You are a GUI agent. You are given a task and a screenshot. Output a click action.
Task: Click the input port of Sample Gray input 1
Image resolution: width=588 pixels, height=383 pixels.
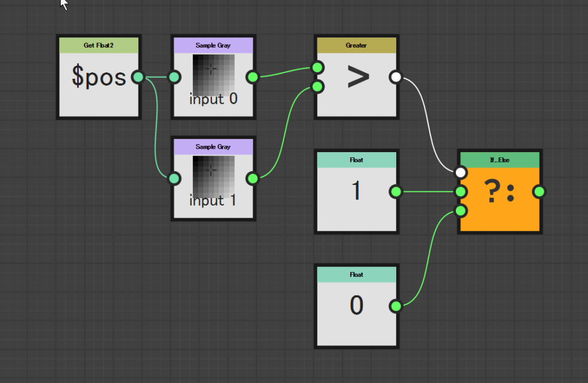click(x=175, y=179)
